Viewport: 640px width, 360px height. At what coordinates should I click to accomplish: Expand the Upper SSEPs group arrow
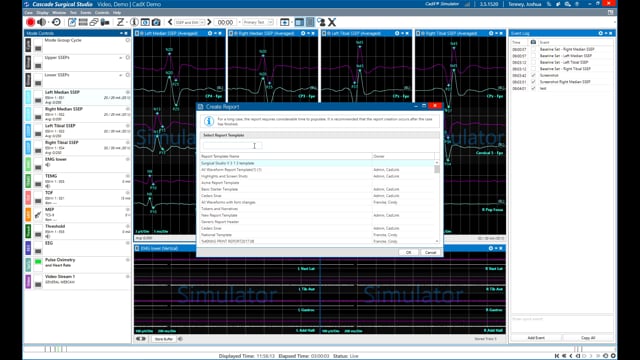click(x=121, y=58)
